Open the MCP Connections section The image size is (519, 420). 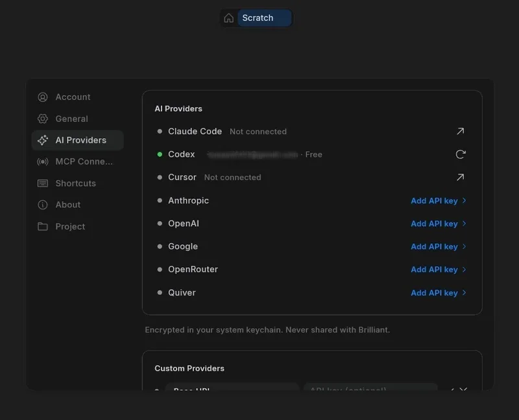[77, 162]
